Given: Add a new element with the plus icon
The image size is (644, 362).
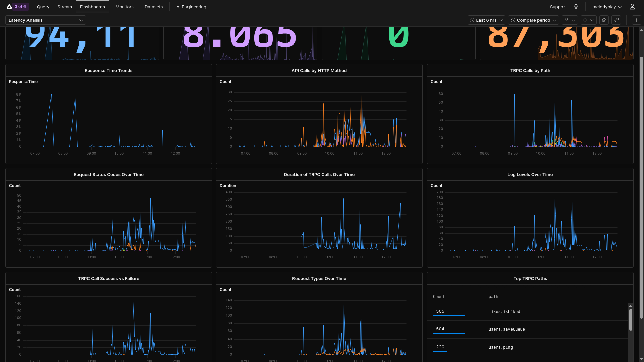Looking at the screenshot, I should [x=636, y=20].
